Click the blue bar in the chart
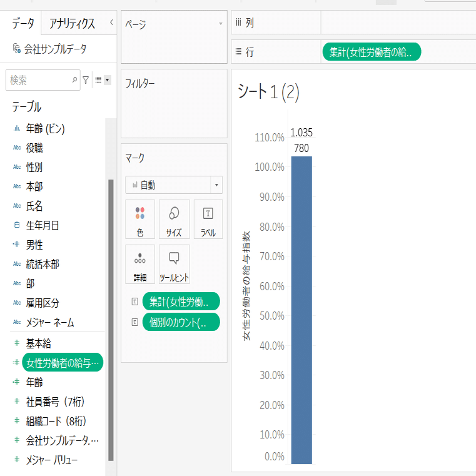The image size is (476, 476). tap(301, 310)
